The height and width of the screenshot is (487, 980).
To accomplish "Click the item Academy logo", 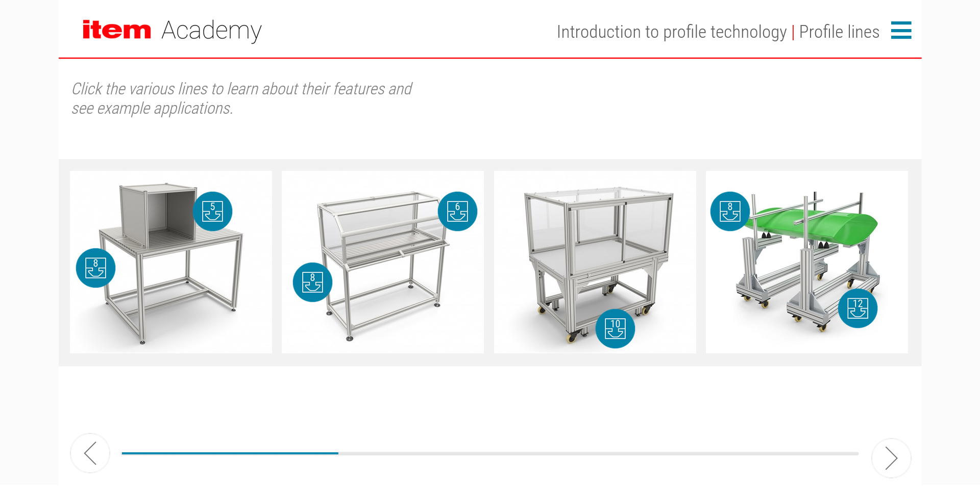I will pos(171,31).
